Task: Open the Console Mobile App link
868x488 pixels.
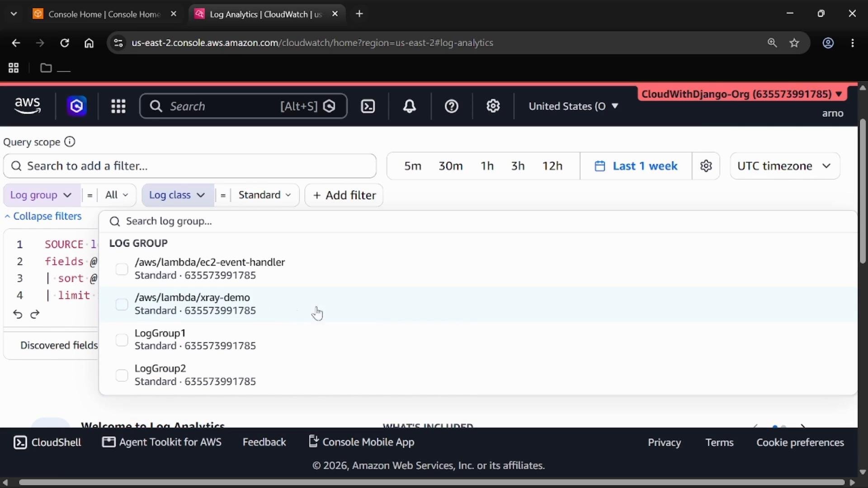Action: (361, 442)
